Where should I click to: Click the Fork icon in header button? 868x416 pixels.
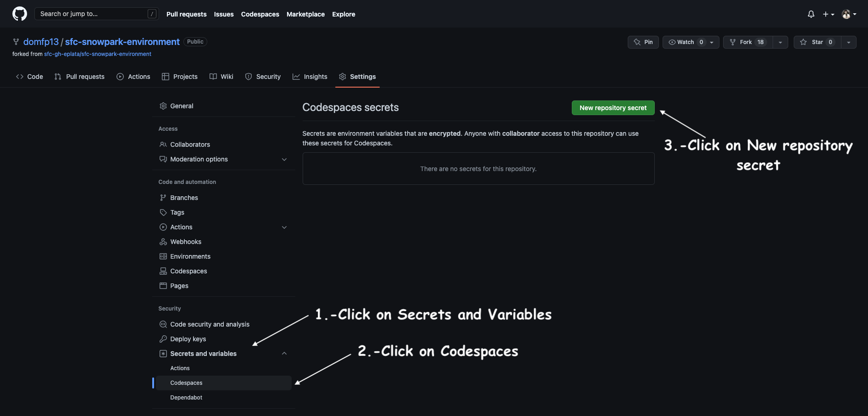733,42
